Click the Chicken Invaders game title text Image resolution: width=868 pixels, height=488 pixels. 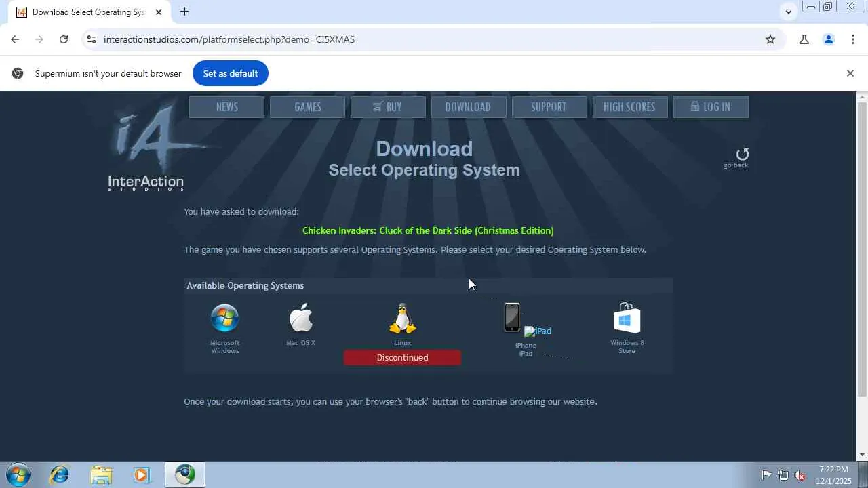[x=428, y=230]
